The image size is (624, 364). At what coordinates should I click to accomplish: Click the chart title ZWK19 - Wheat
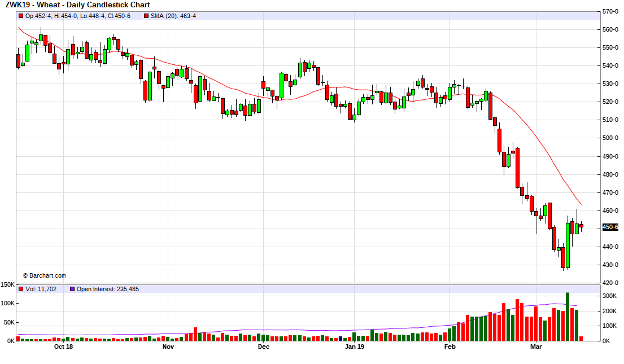pos(77,5)
